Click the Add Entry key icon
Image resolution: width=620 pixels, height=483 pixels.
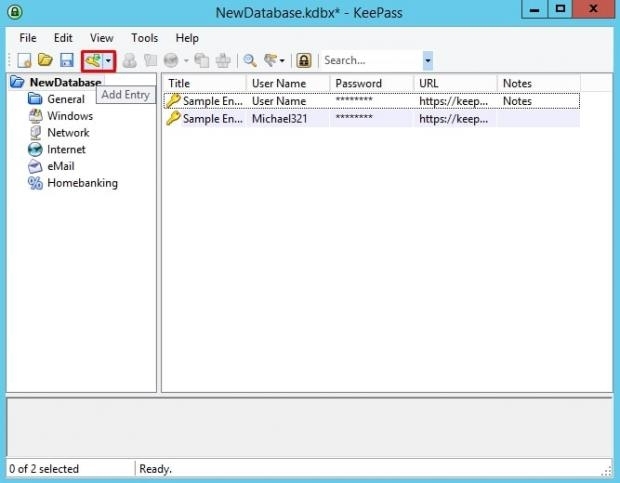pyautogui.click(x=93, y=61)
